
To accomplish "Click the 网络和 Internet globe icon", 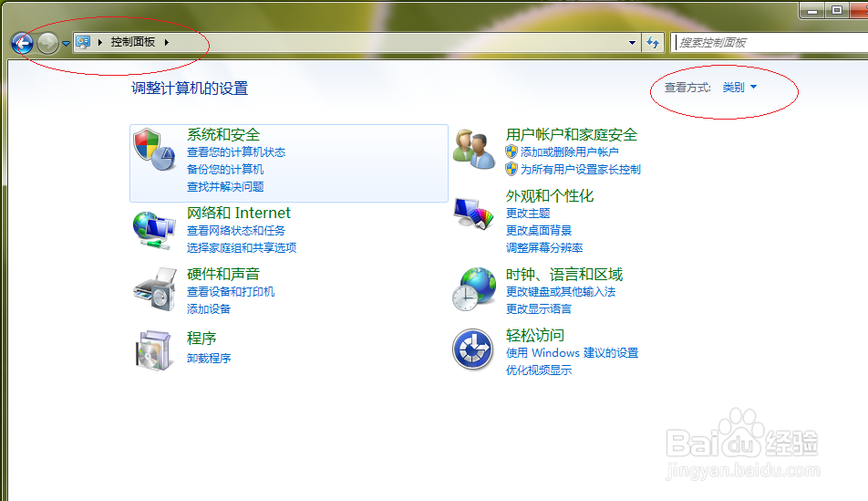I will (154, 230).
